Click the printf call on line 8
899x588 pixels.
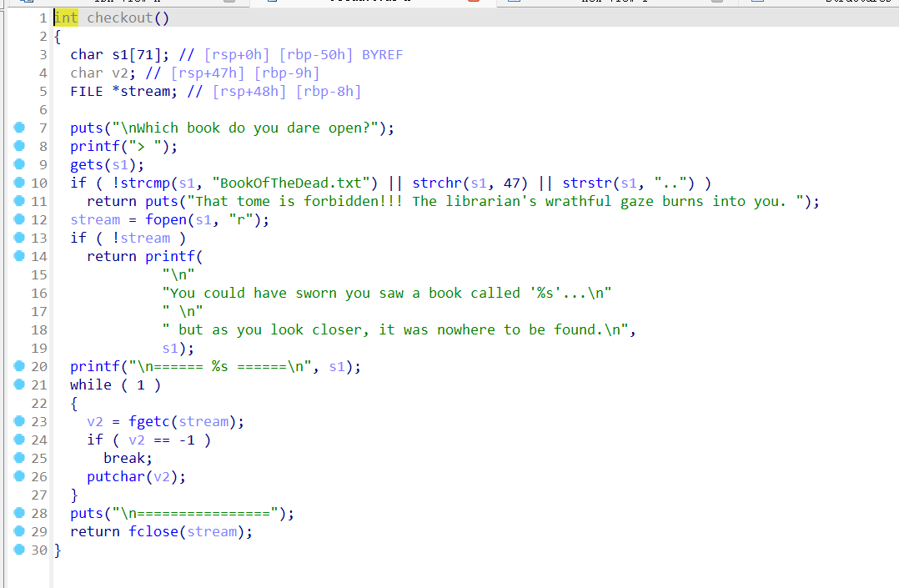[95, 147]
